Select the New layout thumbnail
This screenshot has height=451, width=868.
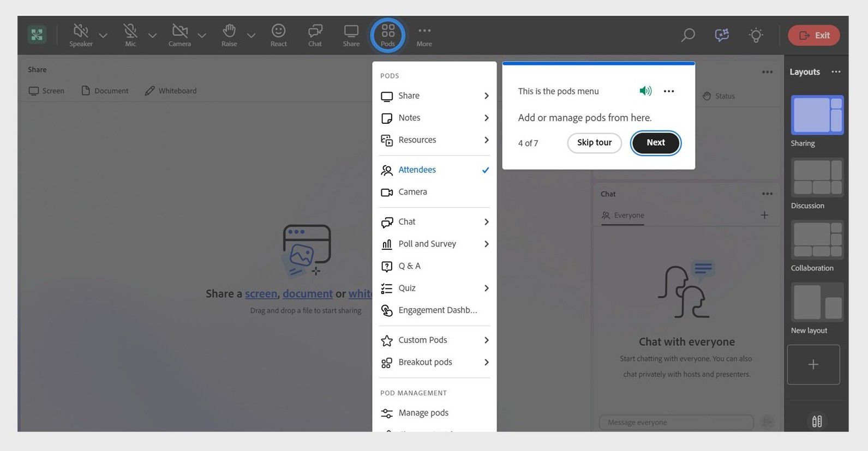coord(817,302)
